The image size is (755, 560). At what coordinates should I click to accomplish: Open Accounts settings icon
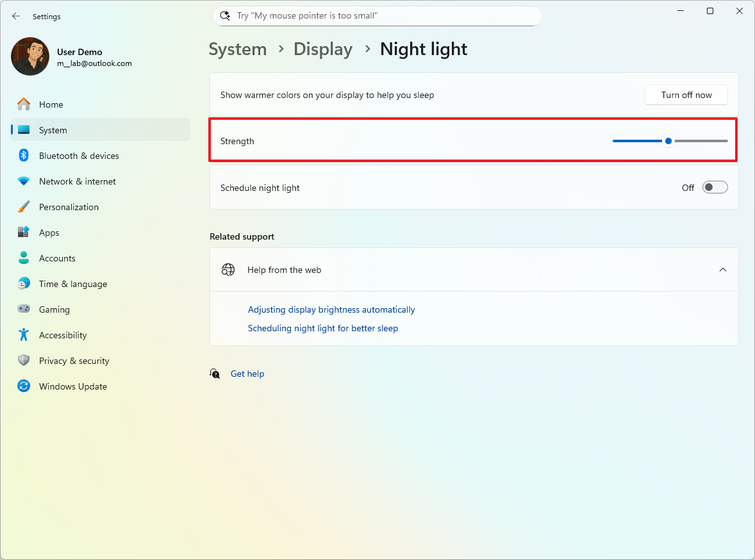pos(24,258)
